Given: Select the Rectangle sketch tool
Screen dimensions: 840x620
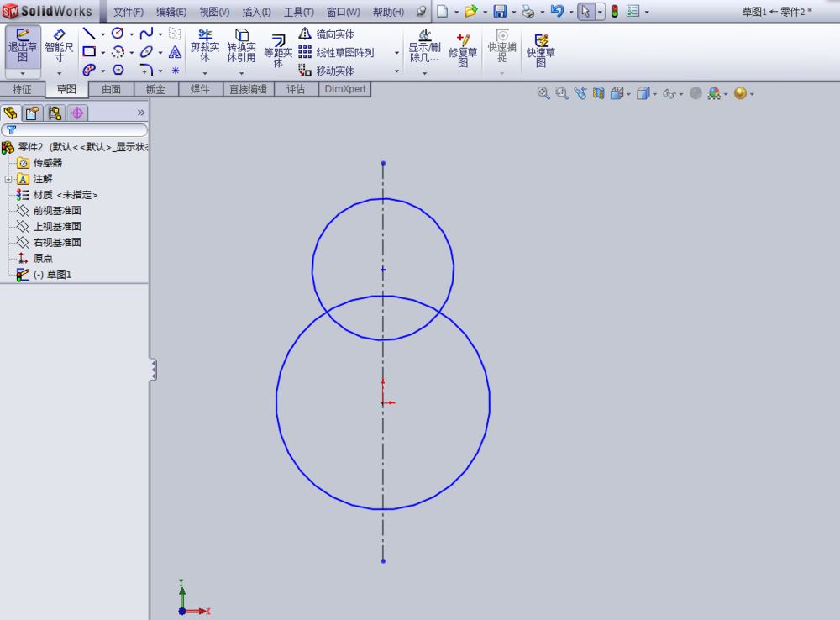Looking at the screenshot, I should pos(89,52).
